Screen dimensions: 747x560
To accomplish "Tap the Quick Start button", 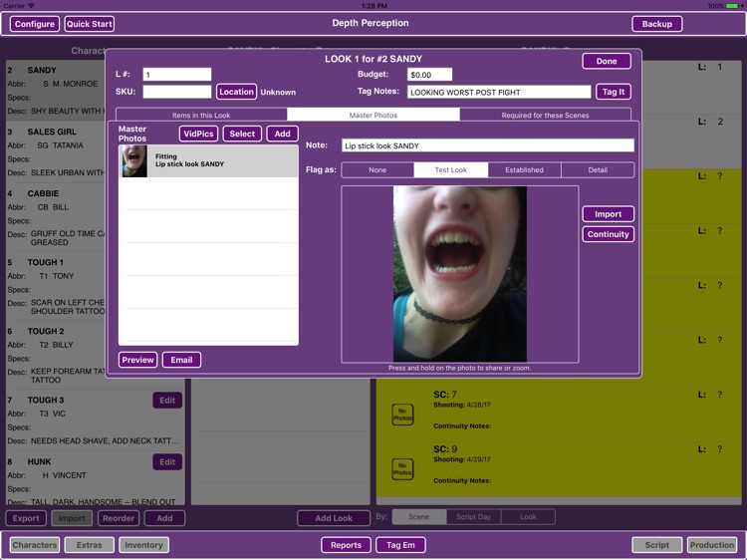I will [89, 24].
